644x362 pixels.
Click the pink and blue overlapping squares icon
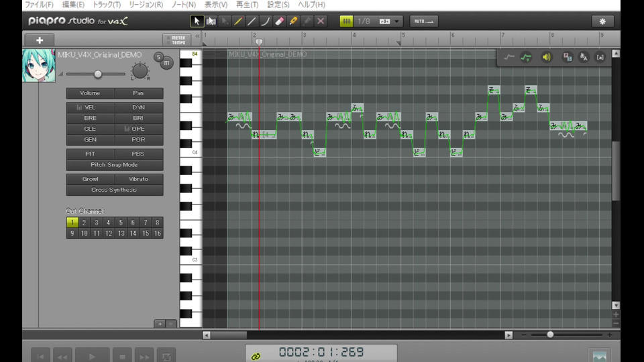[x=568, y=57]
